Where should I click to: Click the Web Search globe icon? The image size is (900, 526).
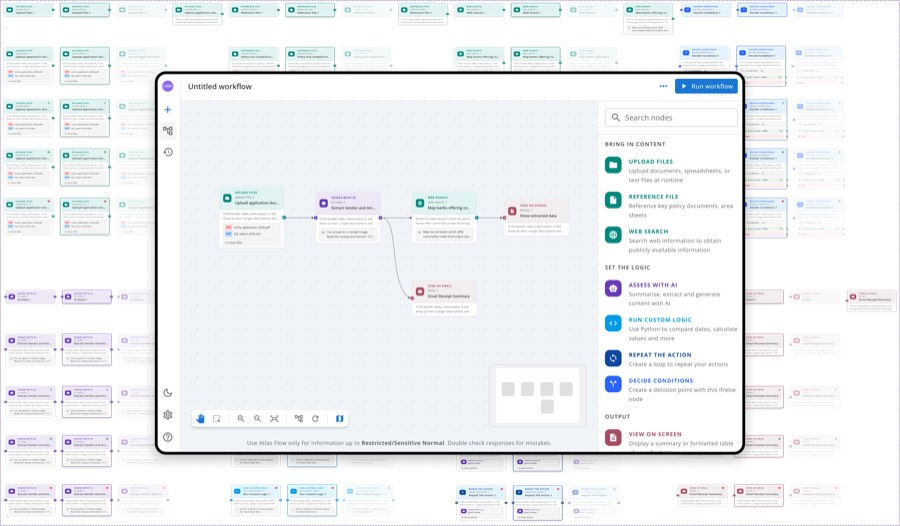tap(613, 235)
